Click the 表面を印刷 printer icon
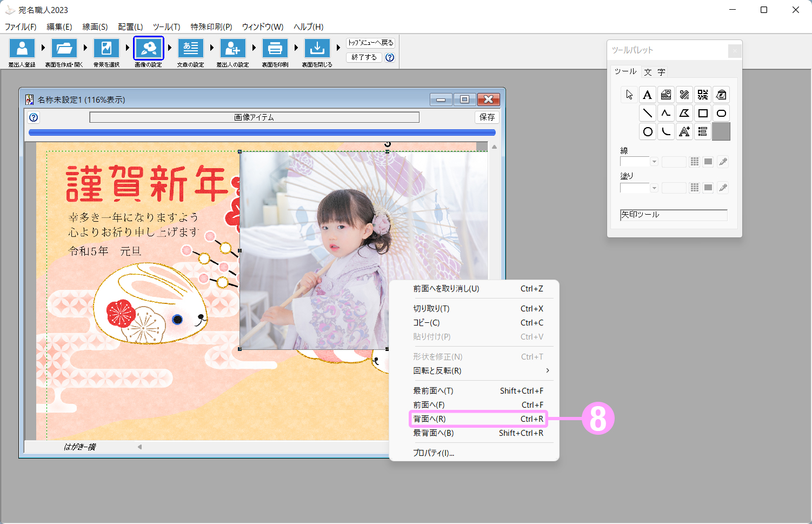The width and height of the screenshot is (812, 524). [x=275, y=49]
